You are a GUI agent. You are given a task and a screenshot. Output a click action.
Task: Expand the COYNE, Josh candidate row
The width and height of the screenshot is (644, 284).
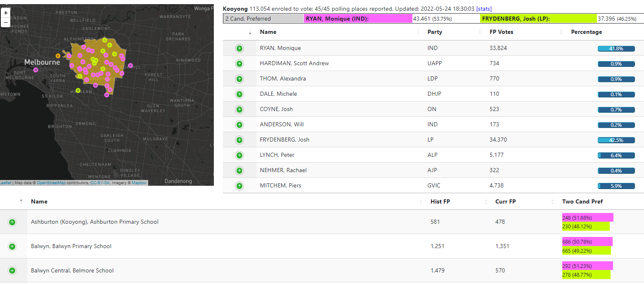click(x=239, y=109)
